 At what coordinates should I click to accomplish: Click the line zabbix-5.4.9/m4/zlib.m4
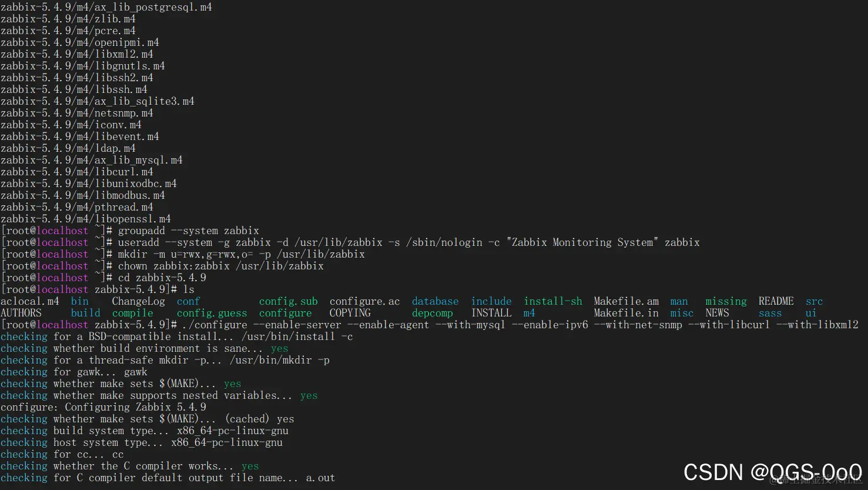68,19
